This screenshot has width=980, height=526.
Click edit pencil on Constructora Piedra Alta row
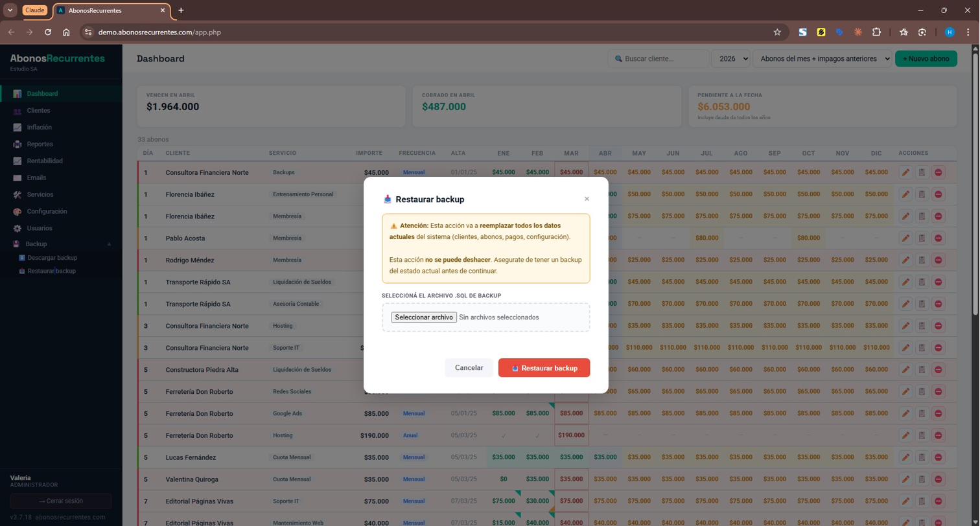(905, 370)
